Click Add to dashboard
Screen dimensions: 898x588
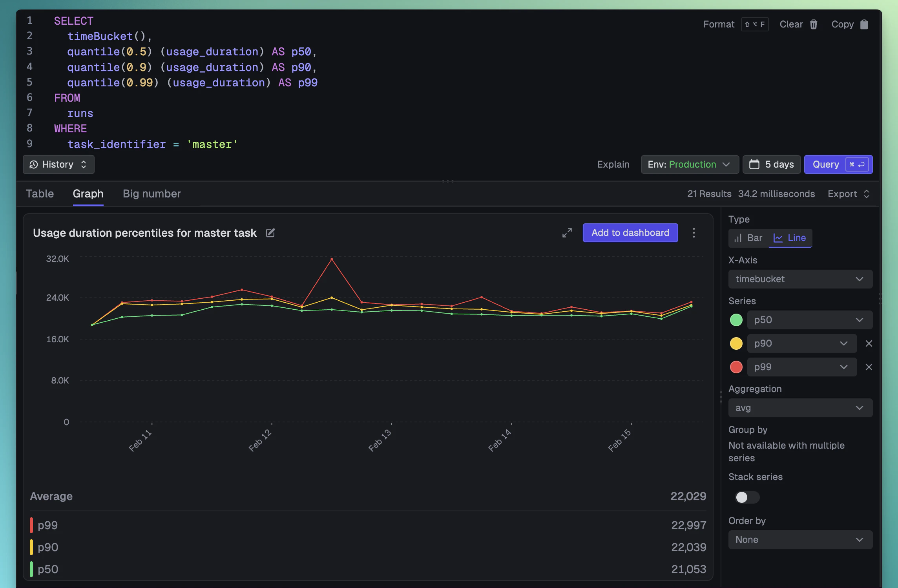click(x=630, y=233)
